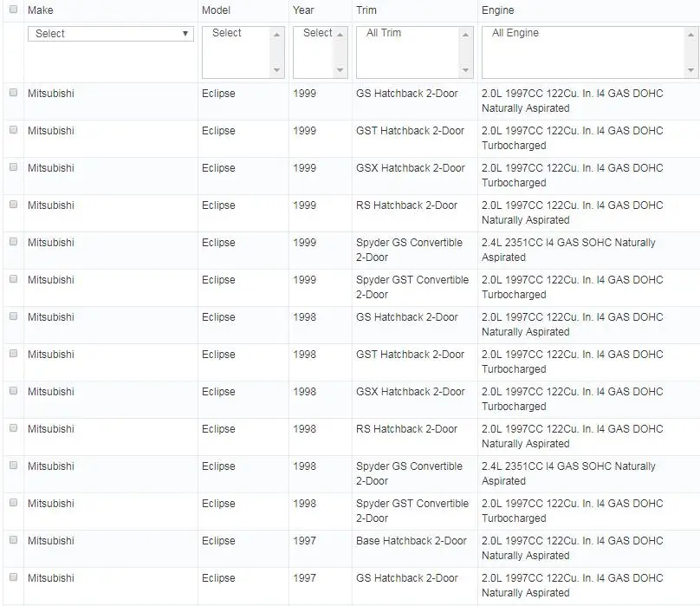Image resolution: width=700 pixels, height=606 pixels.
Task: Select 1999 Spyder GS Convertible 2-Door cell
Action: click(409, 250)
